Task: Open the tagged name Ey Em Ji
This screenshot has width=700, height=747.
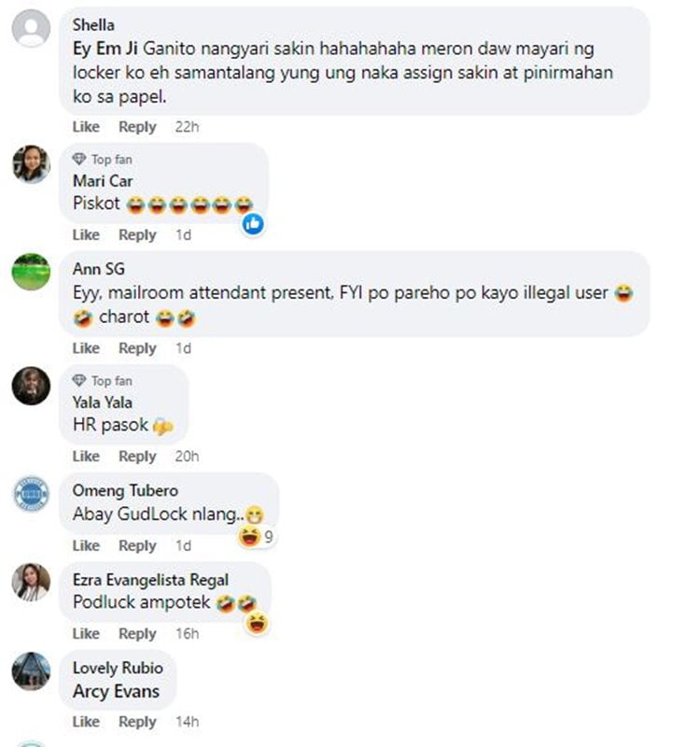Action: point(105,49)
